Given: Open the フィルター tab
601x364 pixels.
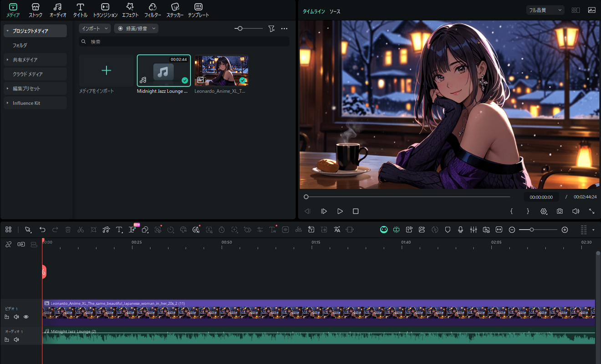Looking at the screenshot, I should (x=153, y=10).
